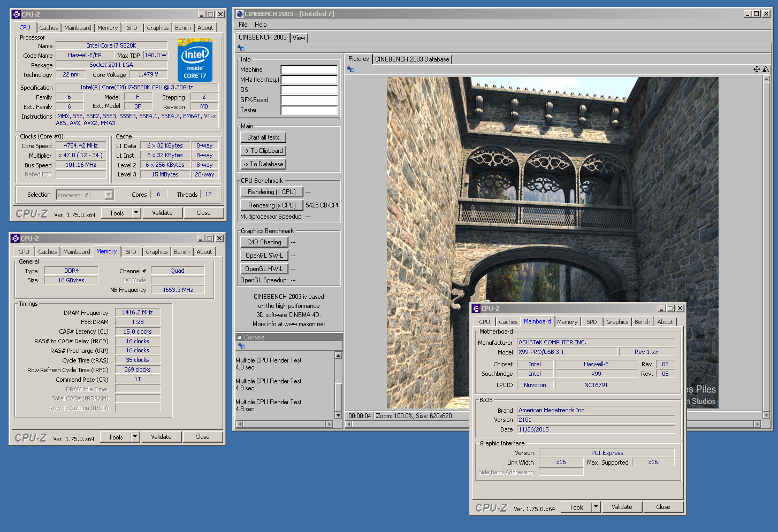Click the GFX-Board input field
Screen dimensions: 778x532
309,100
